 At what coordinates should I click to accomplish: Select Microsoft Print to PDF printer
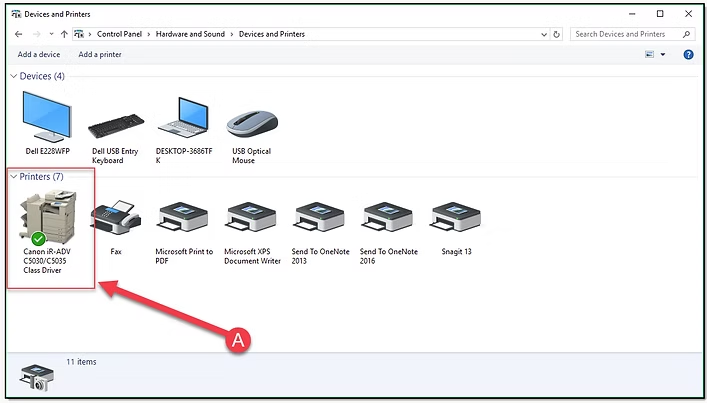click(183, 217)
